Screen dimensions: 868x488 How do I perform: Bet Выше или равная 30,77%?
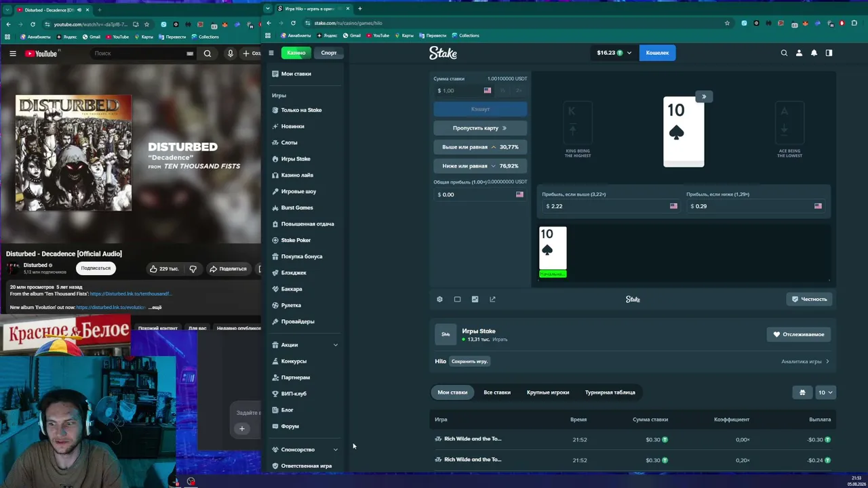tap(480, 147)
